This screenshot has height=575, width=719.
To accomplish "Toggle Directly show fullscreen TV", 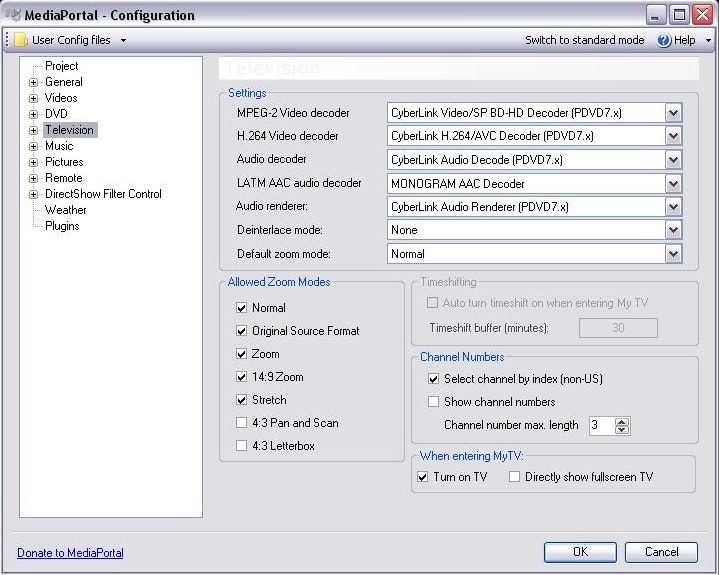I will [514, 477].
